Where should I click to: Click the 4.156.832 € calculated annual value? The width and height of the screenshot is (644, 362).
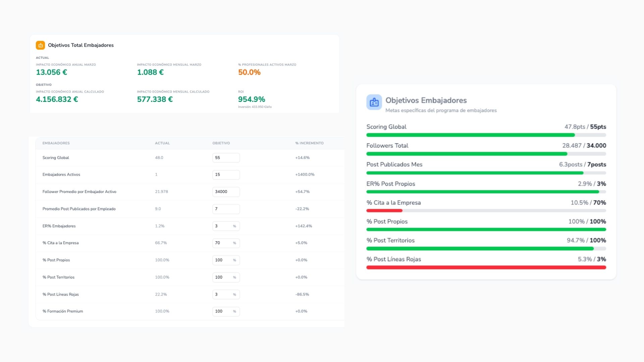pyautogui.click(x=57, y=99)
